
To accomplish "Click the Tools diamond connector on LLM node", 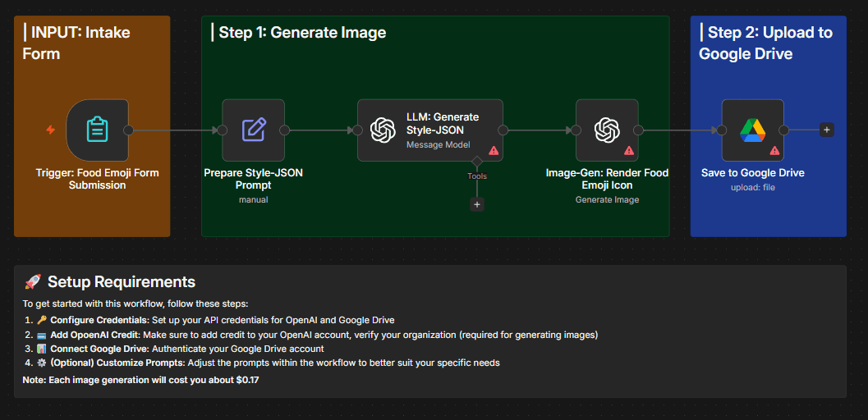I will [x=476, y=162].
